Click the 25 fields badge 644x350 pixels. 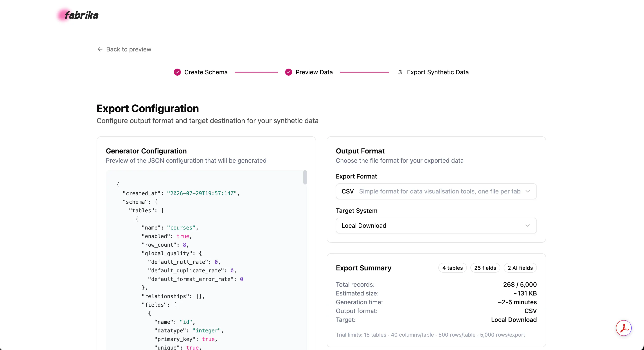tap(485, 268)
